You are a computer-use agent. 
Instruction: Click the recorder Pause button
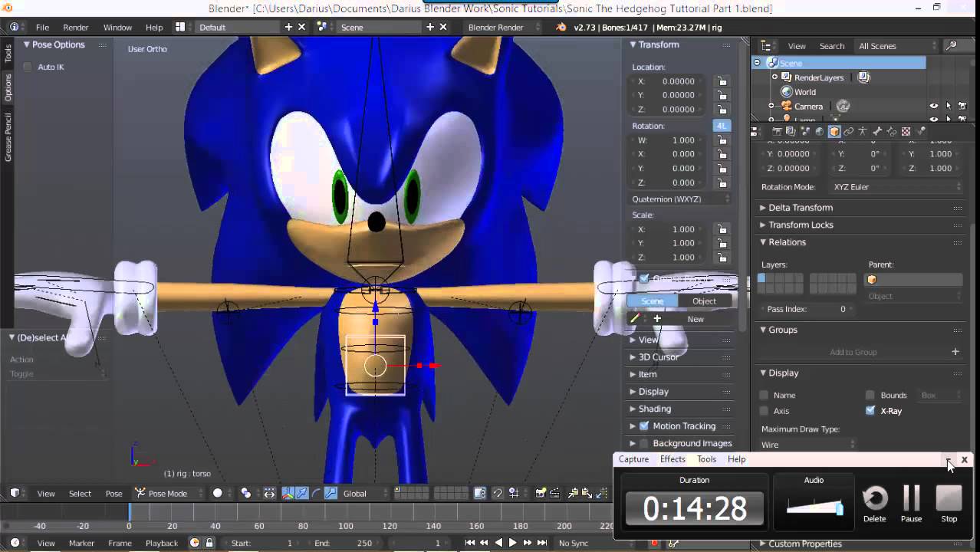[911, 504]
